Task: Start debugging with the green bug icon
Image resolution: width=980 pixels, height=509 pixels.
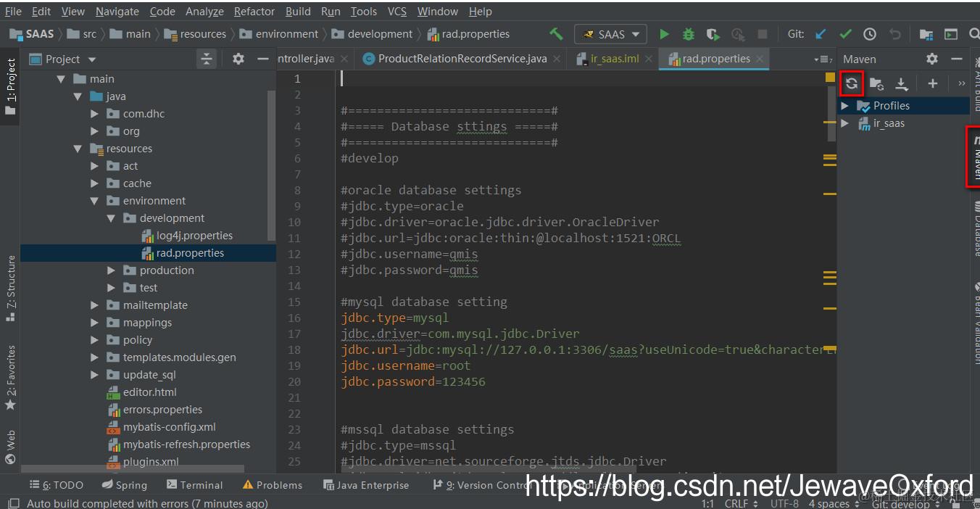Action: tap(688, 34)
